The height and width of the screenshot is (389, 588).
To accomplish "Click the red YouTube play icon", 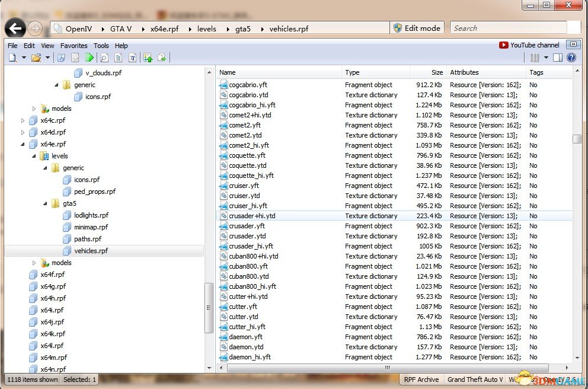I will point(503,45).
